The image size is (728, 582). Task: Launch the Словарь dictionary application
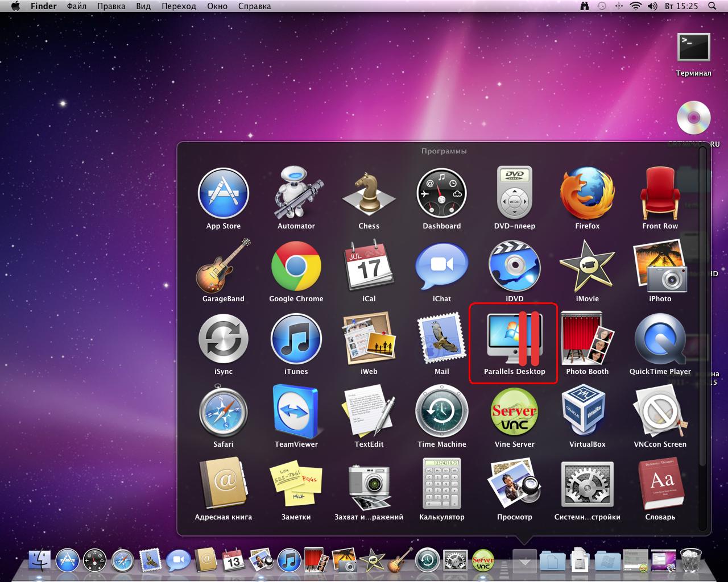[660, 485]
